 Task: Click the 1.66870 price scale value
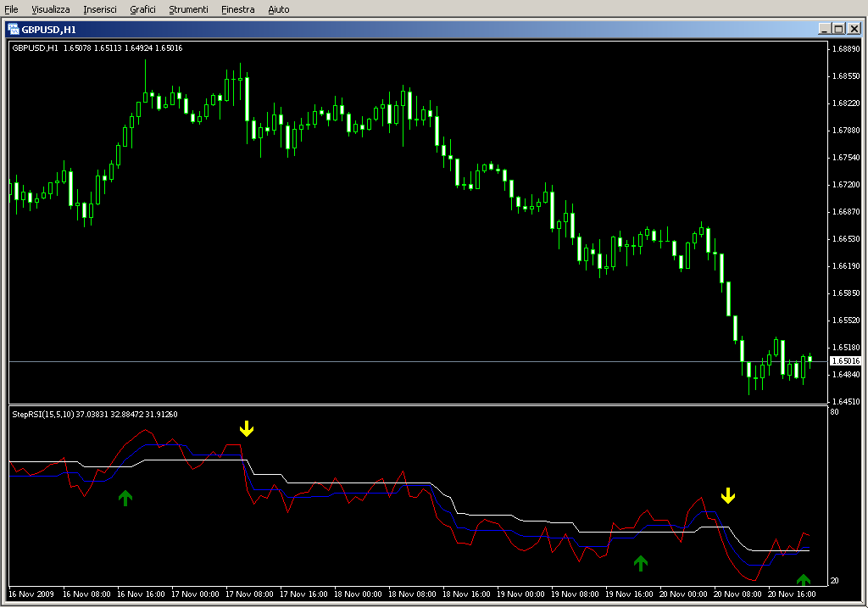[847, 211]
